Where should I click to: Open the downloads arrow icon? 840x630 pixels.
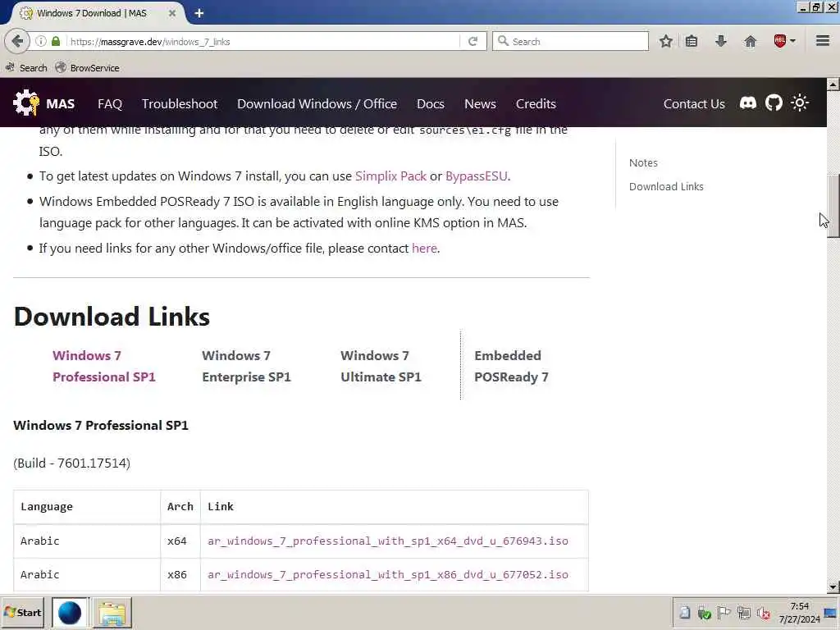coord(721,41)
